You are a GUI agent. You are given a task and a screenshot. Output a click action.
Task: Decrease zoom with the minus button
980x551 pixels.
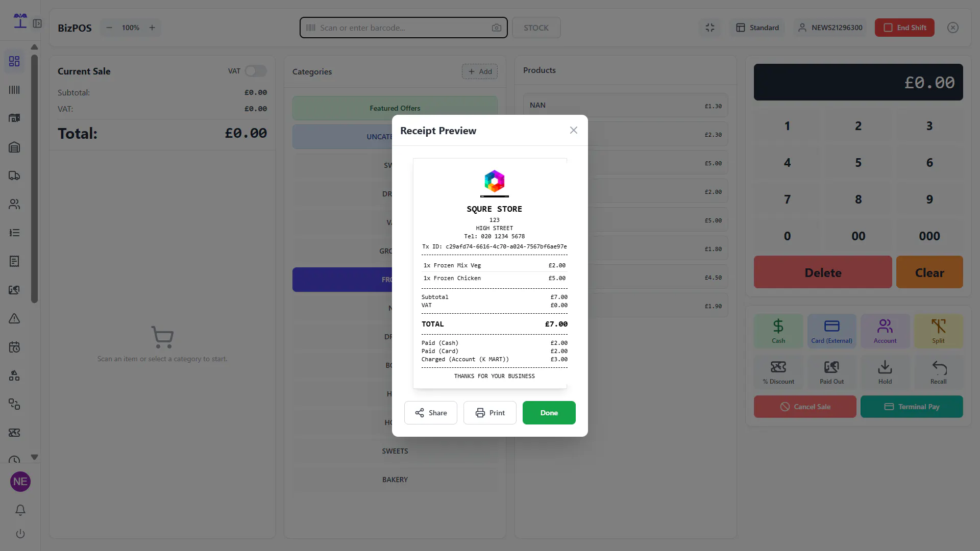coord(109,28)
